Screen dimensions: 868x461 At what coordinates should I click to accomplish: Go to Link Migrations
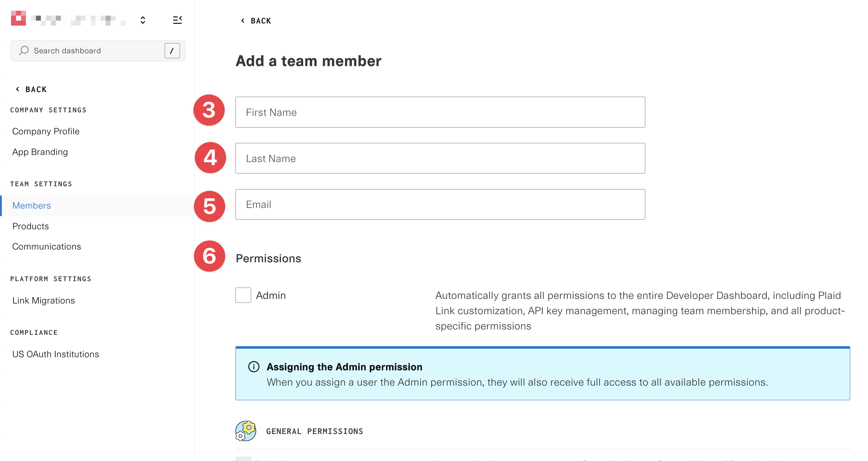43,300
